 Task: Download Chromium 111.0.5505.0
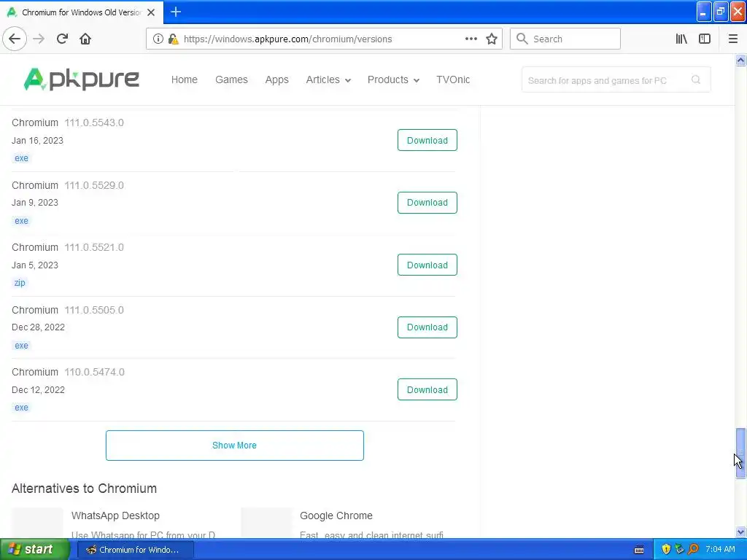click(427, 327)
